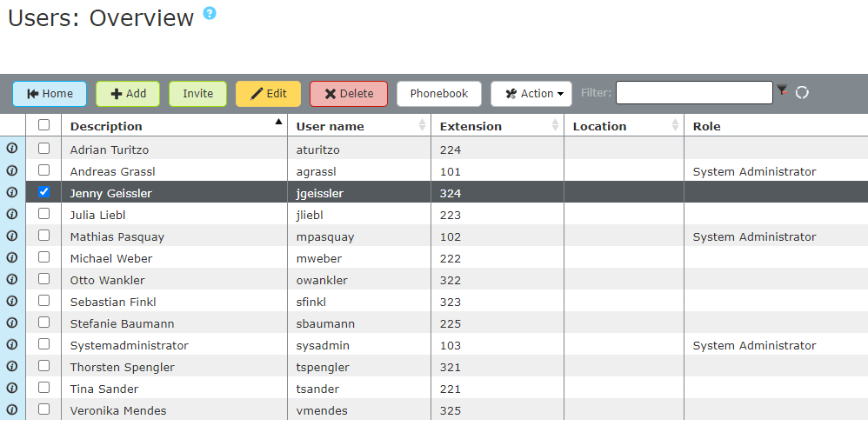Screen dimensions: 868x439
Task: Check the box for Adrian Turitzo
Action: [43, 149]
